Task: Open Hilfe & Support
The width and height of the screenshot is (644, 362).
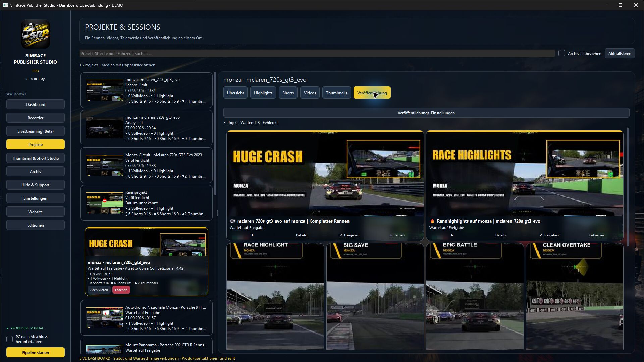Action: [36, 185]
